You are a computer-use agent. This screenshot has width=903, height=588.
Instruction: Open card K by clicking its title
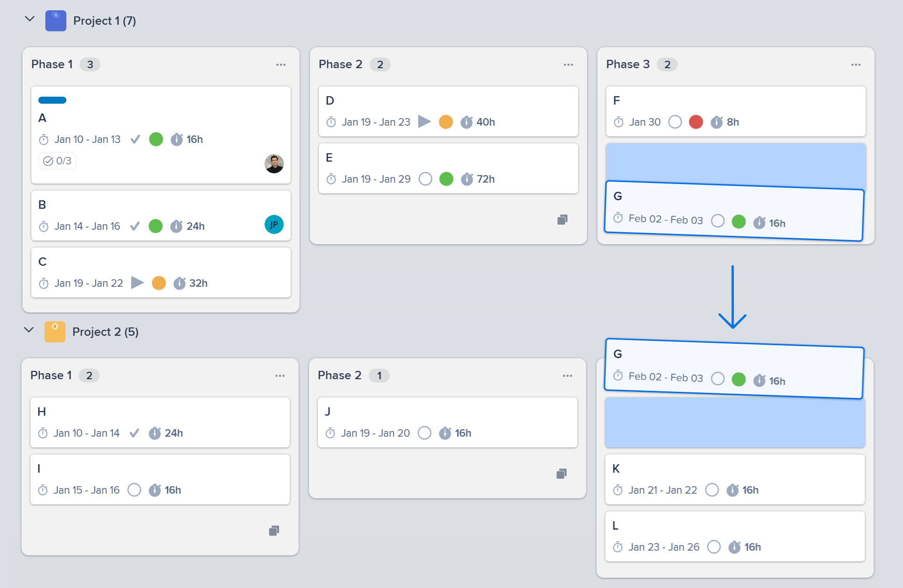click(616, 468)
